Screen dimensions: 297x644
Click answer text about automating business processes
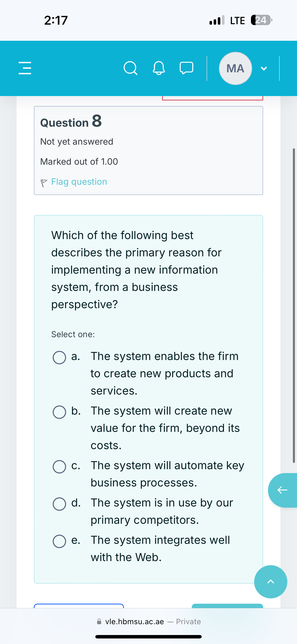coord(167,474)
